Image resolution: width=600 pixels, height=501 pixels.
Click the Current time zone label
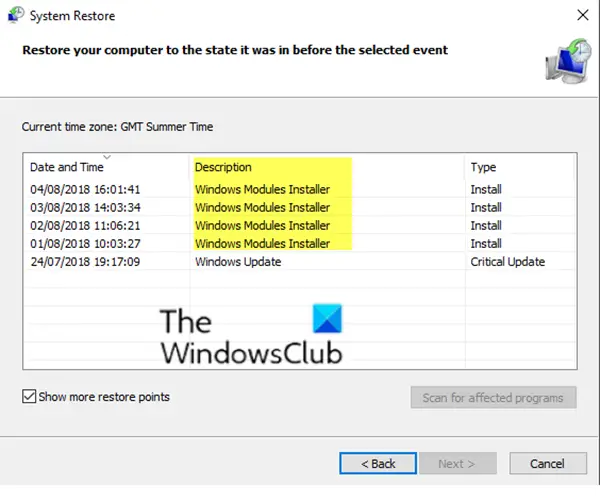pyautogui.click(x=117, y=127)
